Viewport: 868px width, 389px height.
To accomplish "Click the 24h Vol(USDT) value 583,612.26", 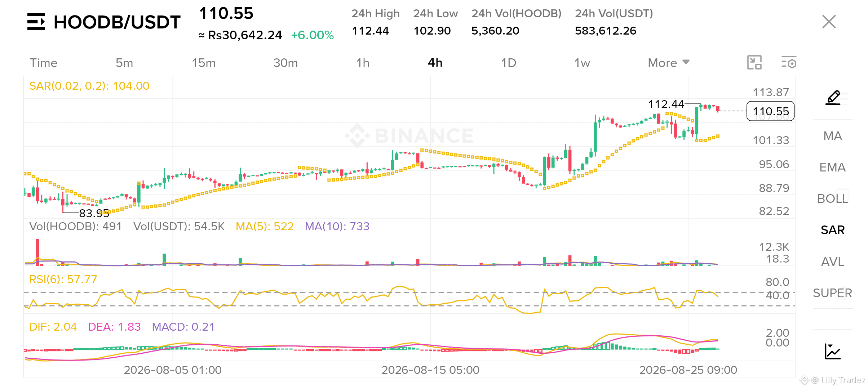I will [606, 31].
